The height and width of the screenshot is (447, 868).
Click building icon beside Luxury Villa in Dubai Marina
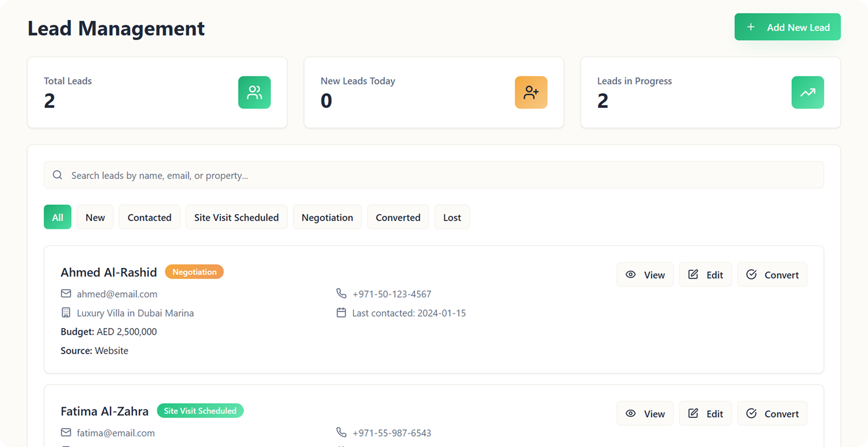[x=66, y=312]
